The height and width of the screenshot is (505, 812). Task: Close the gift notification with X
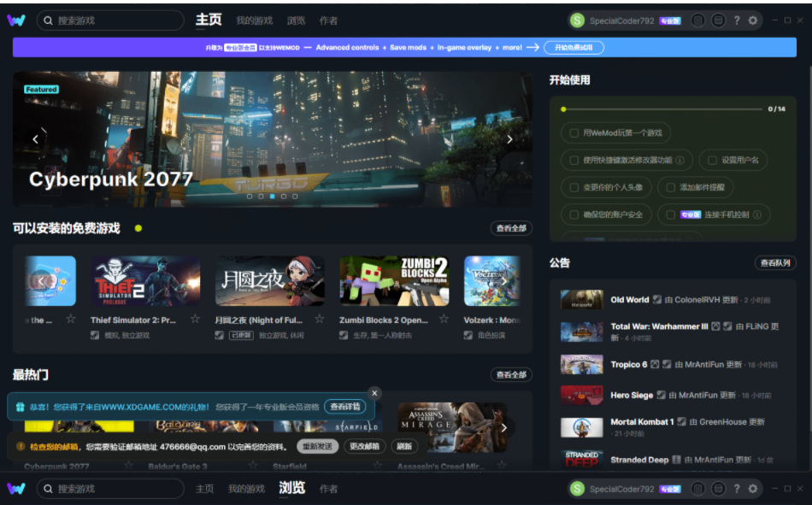coord(374,393)
